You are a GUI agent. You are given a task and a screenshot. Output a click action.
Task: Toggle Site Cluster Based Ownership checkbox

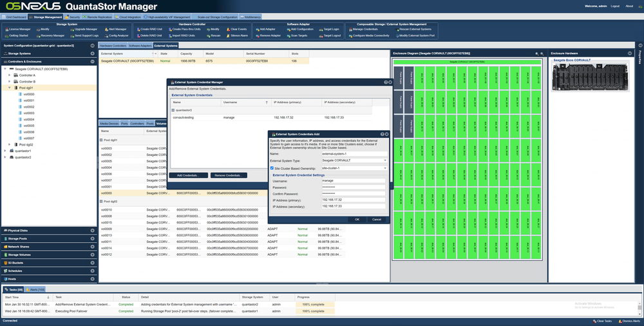[x=272, y=168]
